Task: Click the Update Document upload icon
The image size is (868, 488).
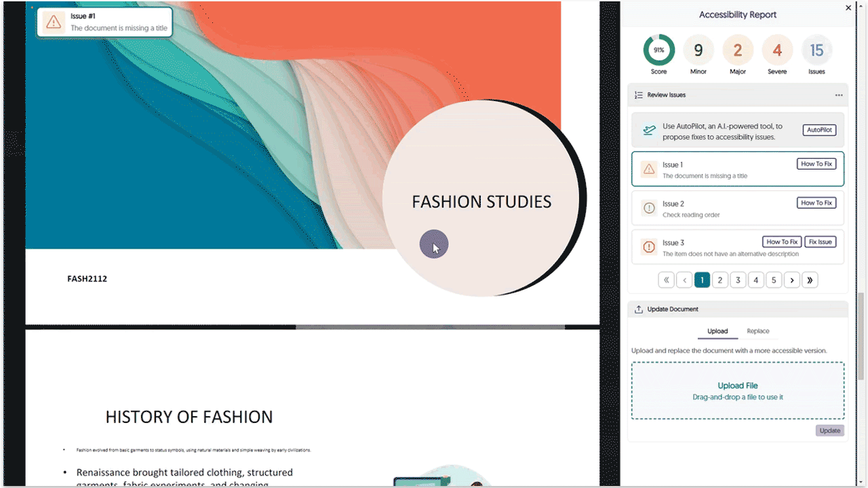Action: click(638, 310)
